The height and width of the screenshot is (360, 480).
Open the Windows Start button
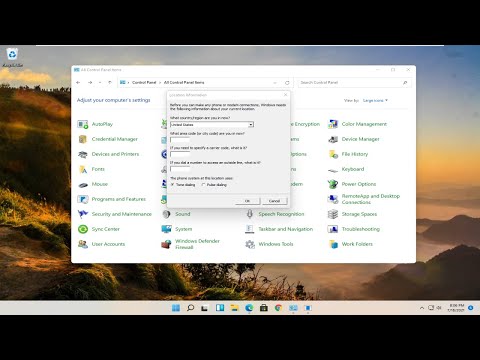point(176,308)
